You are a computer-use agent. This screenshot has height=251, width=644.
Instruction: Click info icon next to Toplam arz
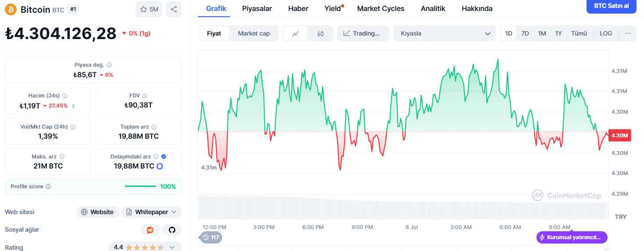pyautogui.click(x=154, y=127)
